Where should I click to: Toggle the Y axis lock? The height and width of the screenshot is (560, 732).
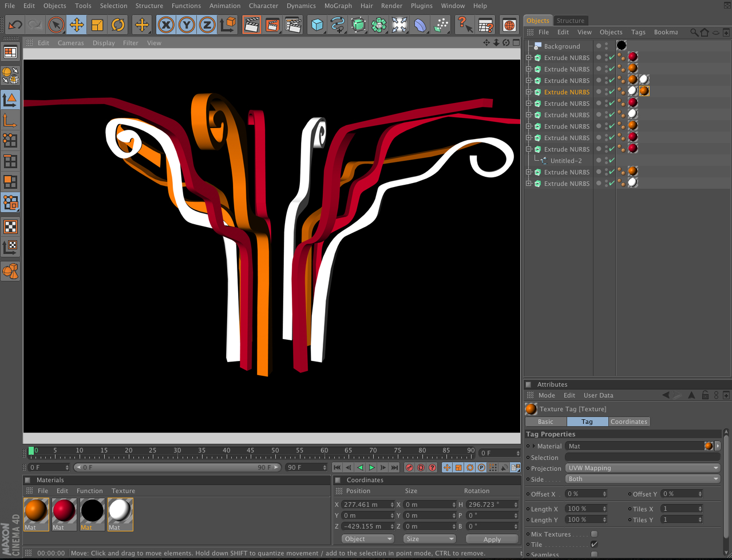click(186, 25)
